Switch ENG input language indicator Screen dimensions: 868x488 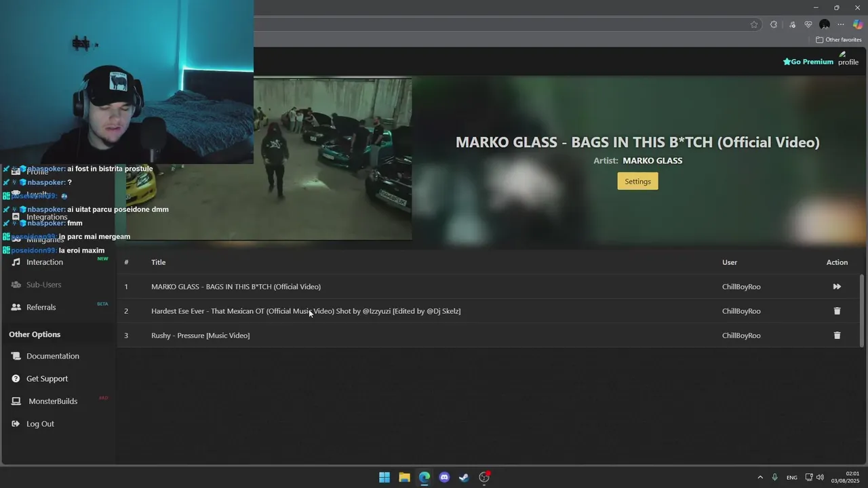pos(792,478)
